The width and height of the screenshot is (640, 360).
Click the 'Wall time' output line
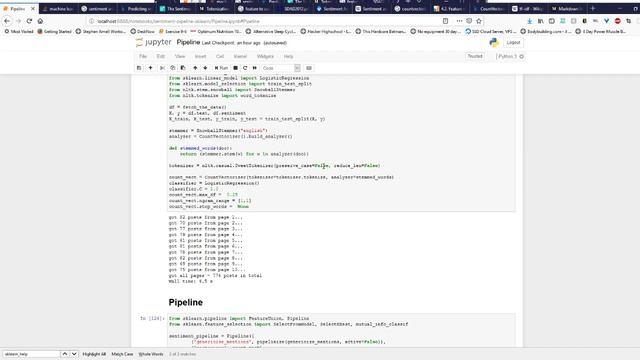[x=191, y=281]
